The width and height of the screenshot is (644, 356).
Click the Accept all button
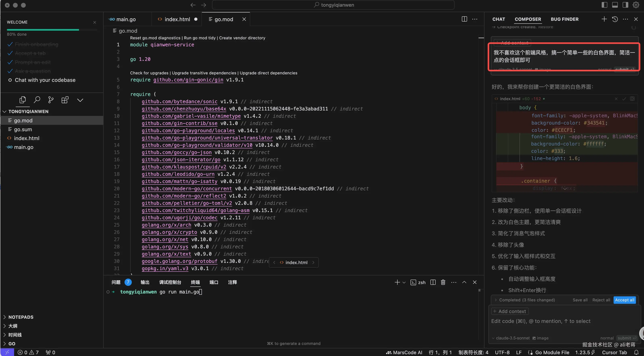coord(624,300)
